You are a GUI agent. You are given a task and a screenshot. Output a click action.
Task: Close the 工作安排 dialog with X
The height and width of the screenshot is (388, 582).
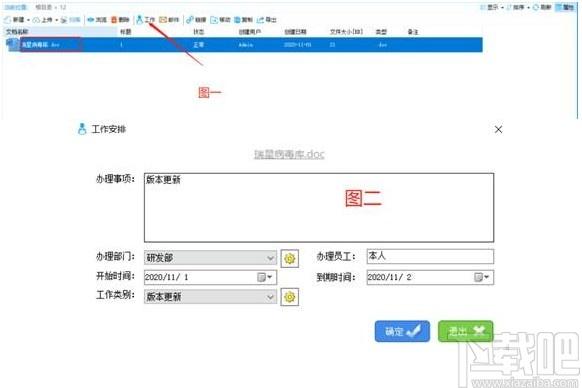click(x=498, y=129)
